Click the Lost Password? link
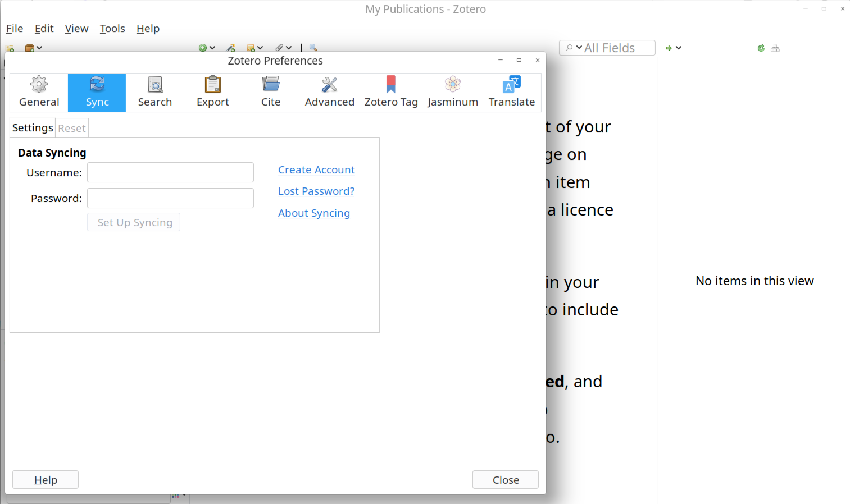The width and height of the screenshot is (850, 504). 316,191
